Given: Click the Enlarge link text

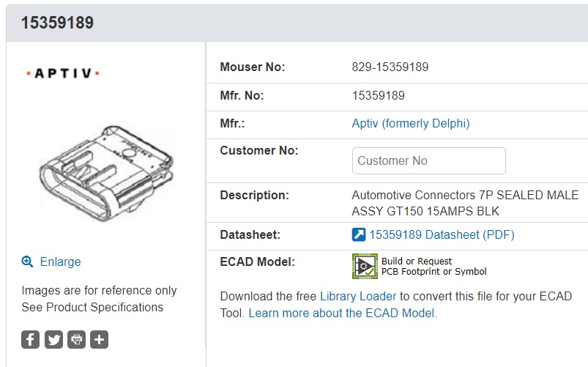Looking at the screenshot, I should [60, 262].
